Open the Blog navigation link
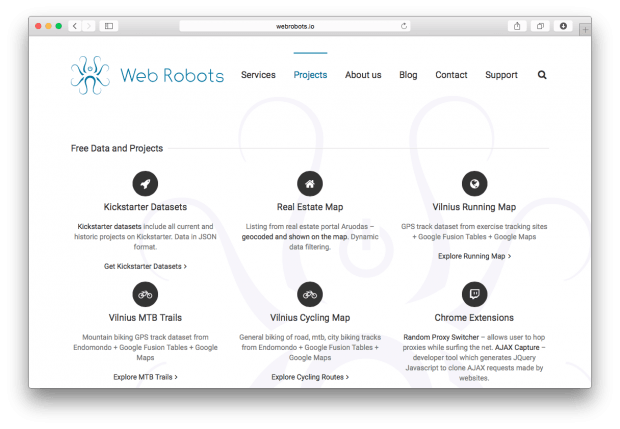This screenshot has height=429, width=620. (x=408, y=75)
